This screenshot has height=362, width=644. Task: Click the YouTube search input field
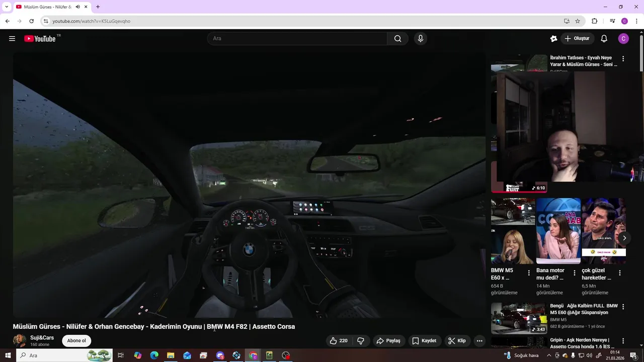pyautogui.click(x=297, y=39)
